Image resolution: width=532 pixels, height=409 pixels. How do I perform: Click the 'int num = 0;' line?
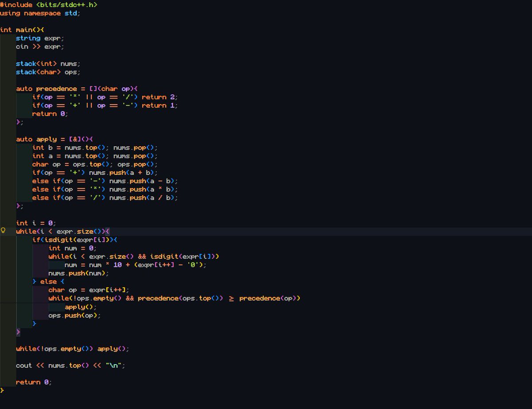[73, 248]
